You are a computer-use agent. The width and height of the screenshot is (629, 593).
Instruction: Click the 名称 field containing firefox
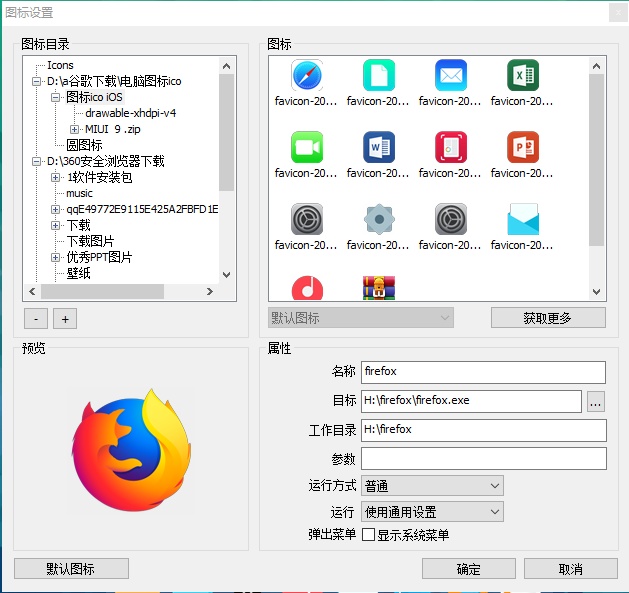483,372
